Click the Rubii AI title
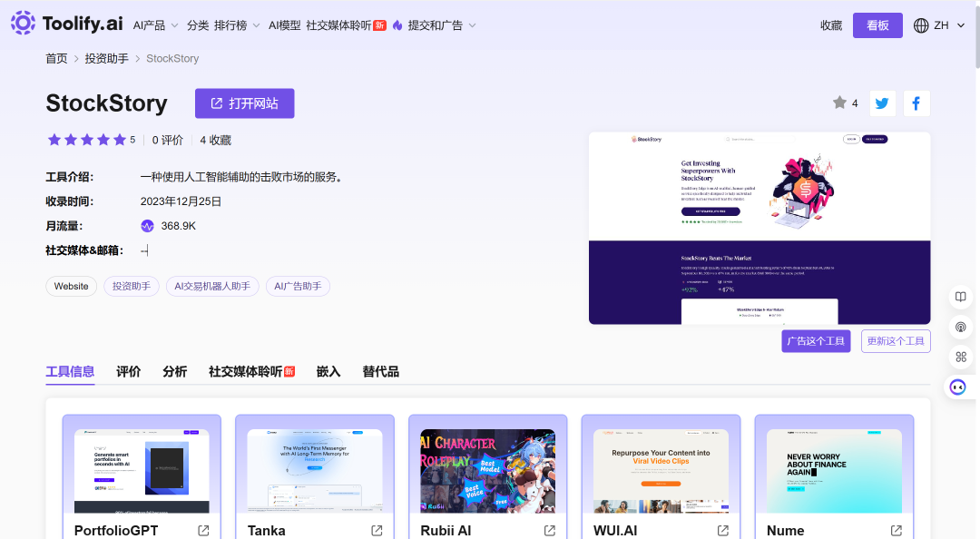Screen dimensions: 980x539 [446, 530]
